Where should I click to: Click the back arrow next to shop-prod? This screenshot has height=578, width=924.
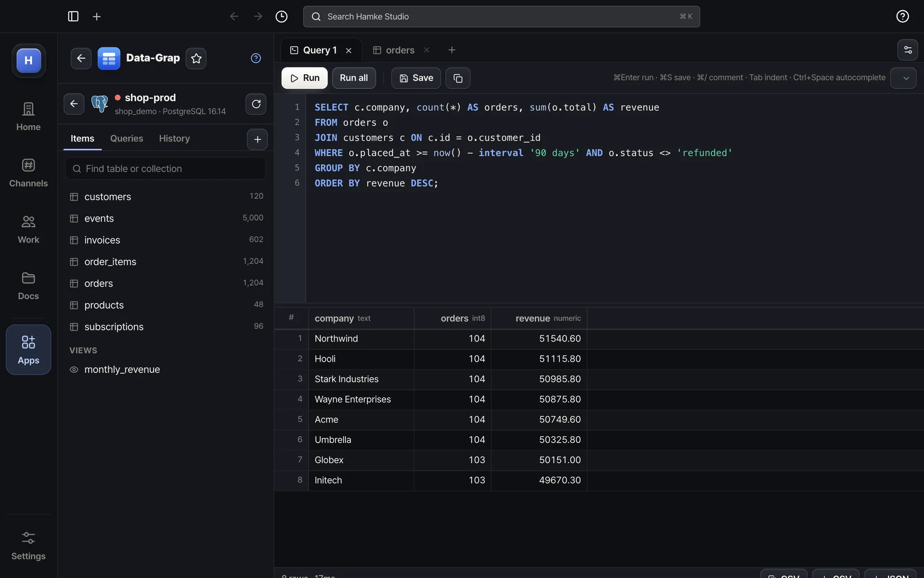[74, 104]
